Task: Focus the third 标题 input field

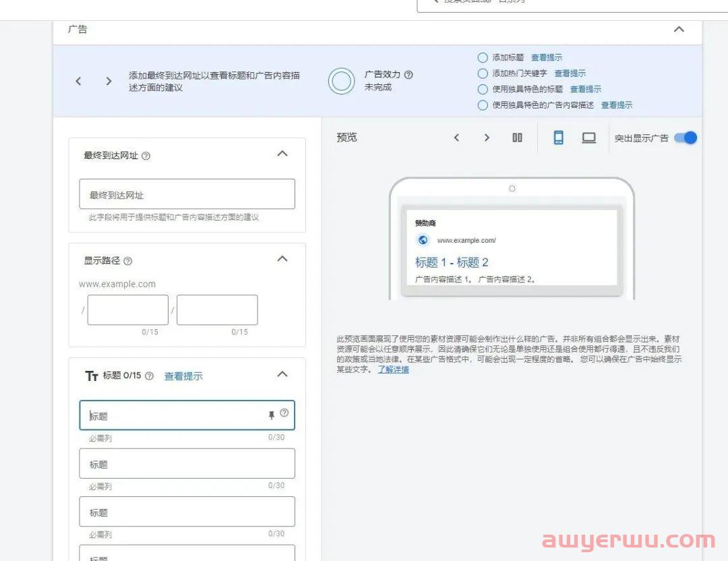Action: point(187,512)
